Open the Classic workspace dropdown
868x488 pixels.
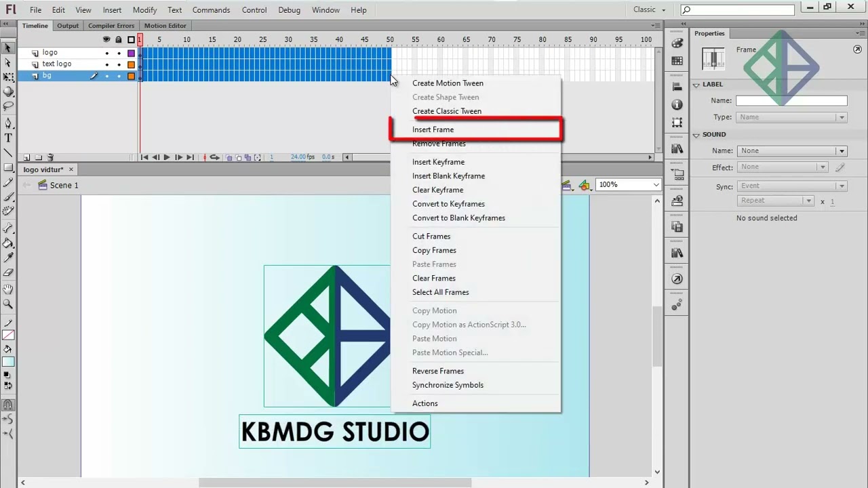pyautogui.click(x=649, y=9)
